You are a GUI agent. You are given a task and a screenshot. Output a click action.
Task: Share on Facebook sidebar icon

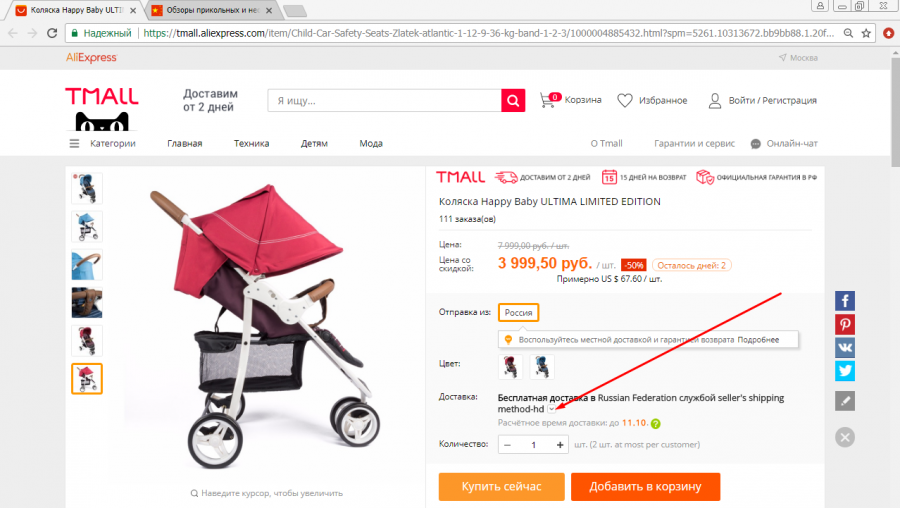click(844, 301)
